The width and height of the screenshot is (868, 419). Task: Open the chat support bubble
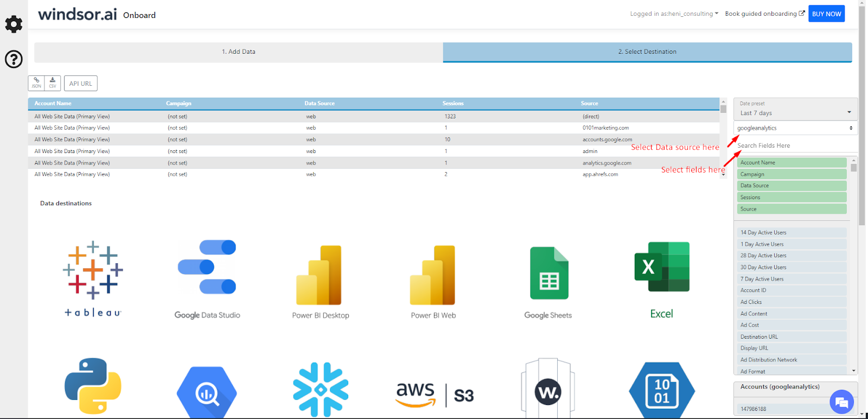[841, 402]
